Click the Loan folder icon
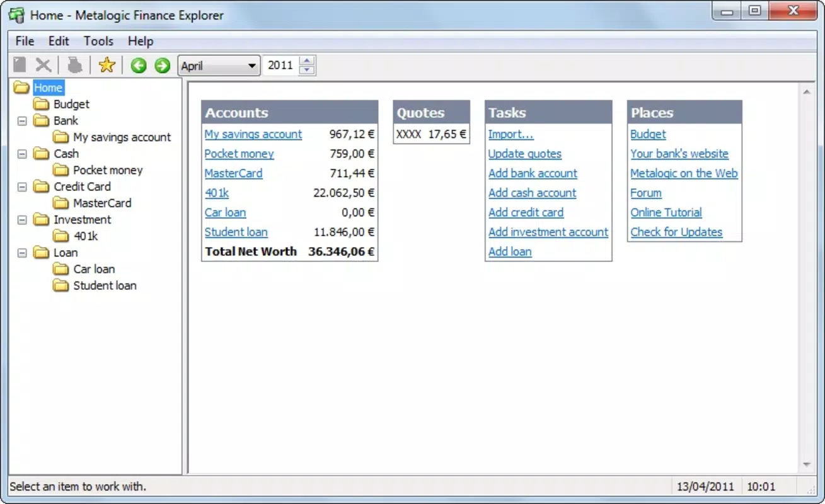 tap(42, 252)
